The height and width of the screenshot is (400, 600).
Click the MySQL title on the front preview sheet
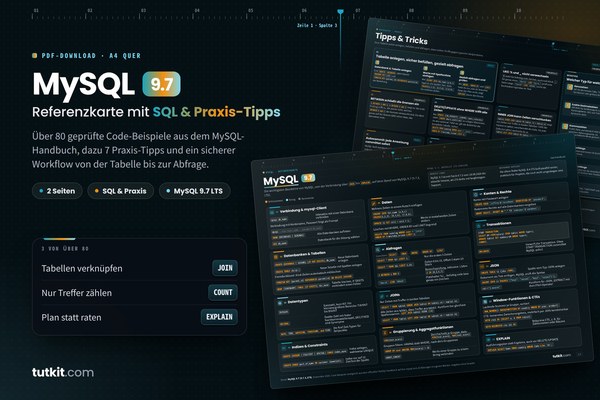click(x=281, y=180)
